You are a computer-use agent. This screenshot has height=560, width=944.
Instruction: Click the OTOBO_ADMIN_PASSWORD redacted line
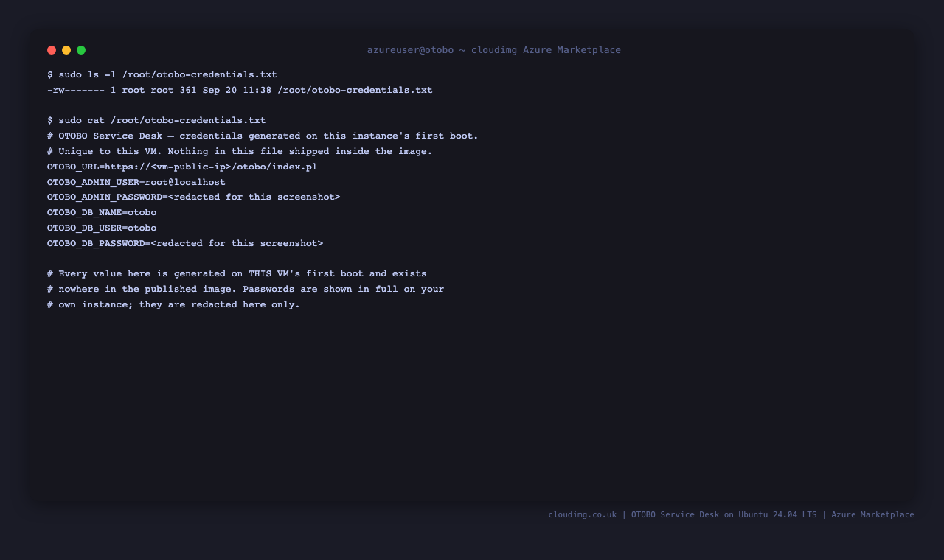pos(194,197)
